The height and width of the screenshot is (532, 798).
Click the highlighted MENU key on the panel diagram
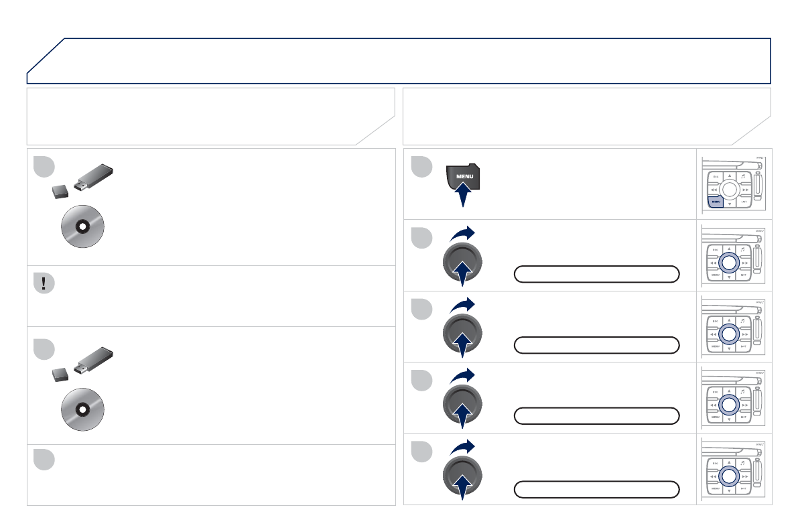pos(716,200)
